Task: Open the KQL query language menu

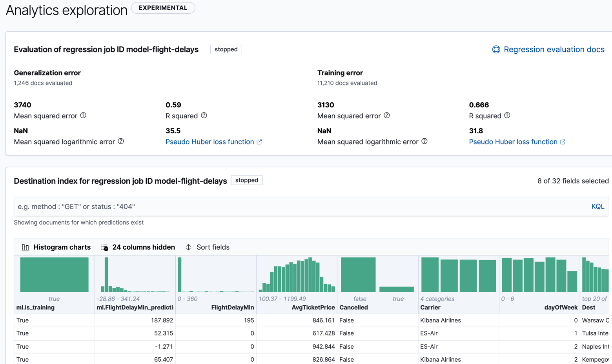Action: [598, 206]
